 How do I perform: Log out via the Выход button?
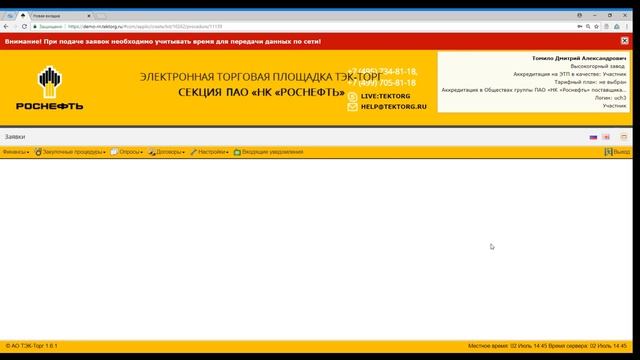click(617, 152)
